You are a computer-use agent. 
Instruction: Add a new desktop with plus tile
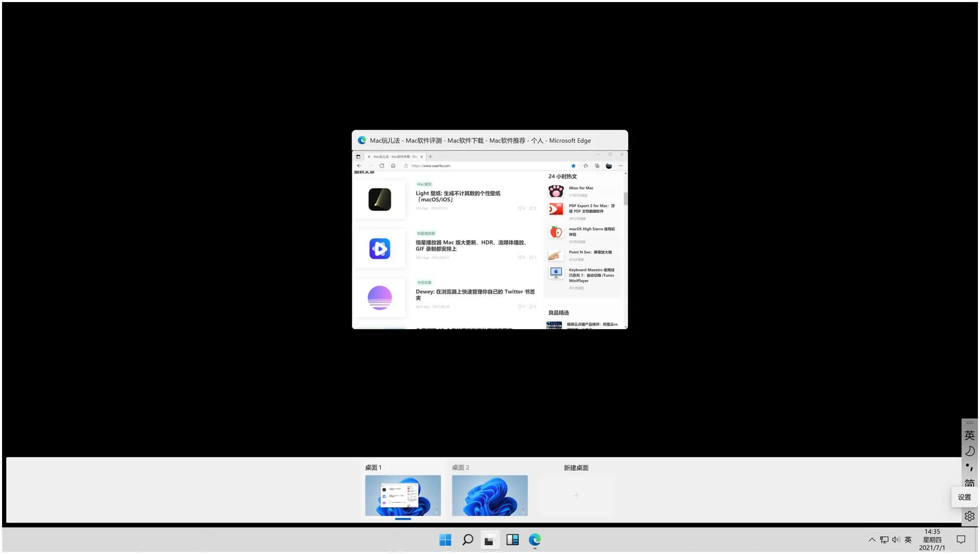coord(576,495)
